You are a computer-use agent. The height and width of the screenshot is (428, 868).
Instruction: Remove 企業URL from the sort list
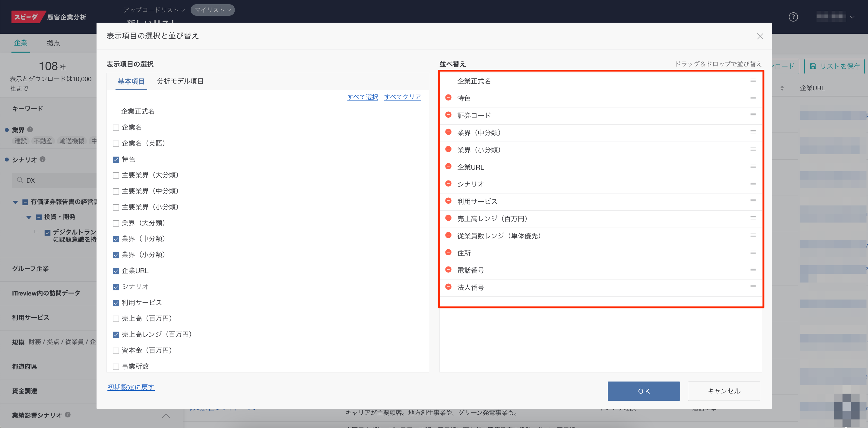coord(448,167)
